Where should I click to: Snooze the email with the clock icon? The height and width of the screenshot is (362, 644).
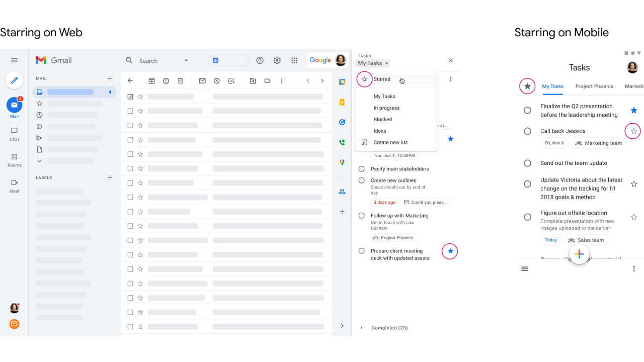point(216,80)
